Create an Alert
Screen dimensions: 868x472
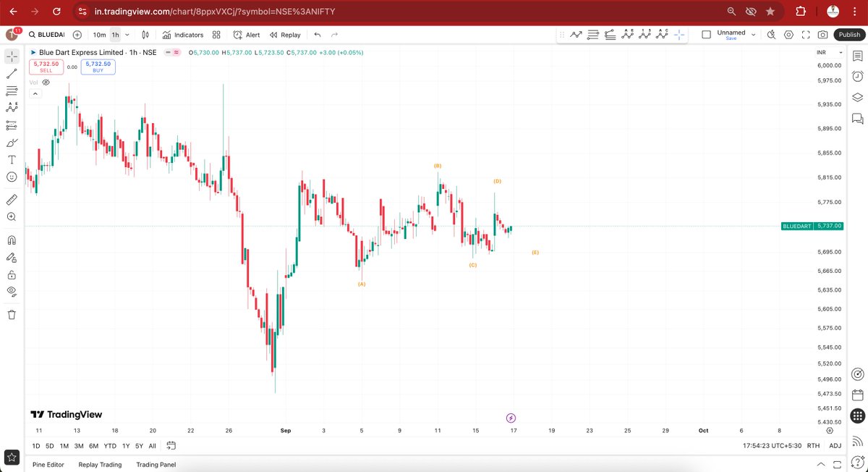click(x=247, y=35)
